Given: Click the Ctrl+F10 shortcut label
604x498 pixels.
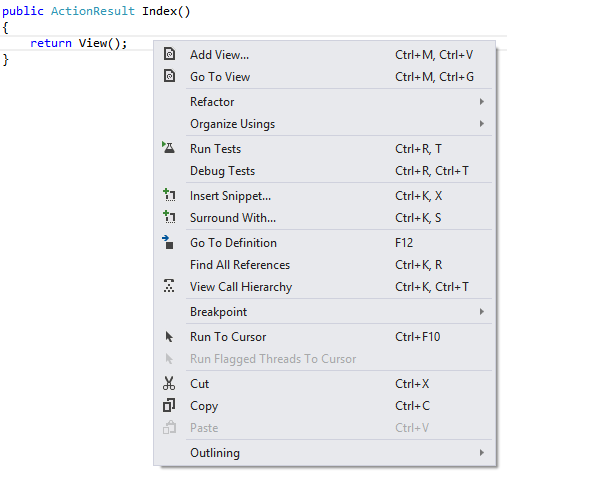Looking at the screenshot, I should [x=418, y=337].
